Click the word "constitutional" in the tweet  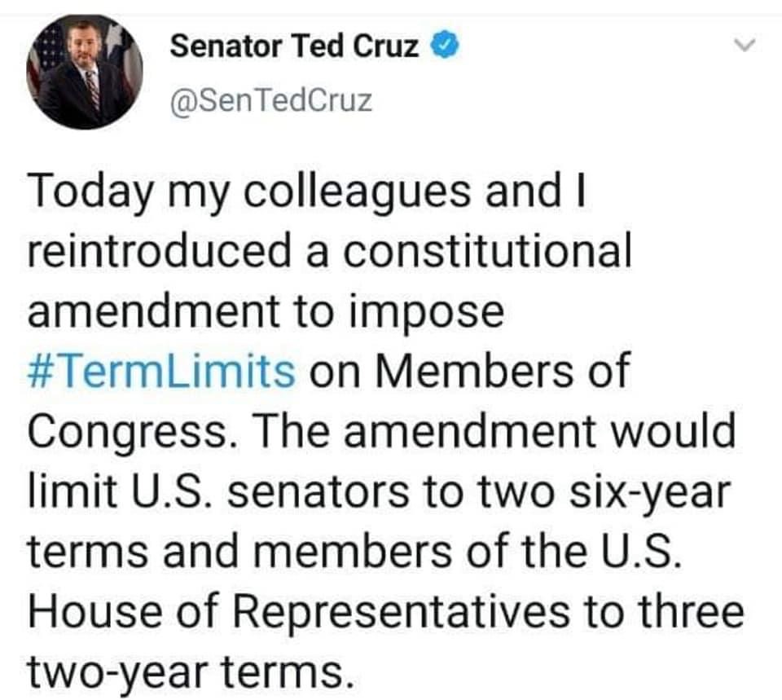point(487,250)
